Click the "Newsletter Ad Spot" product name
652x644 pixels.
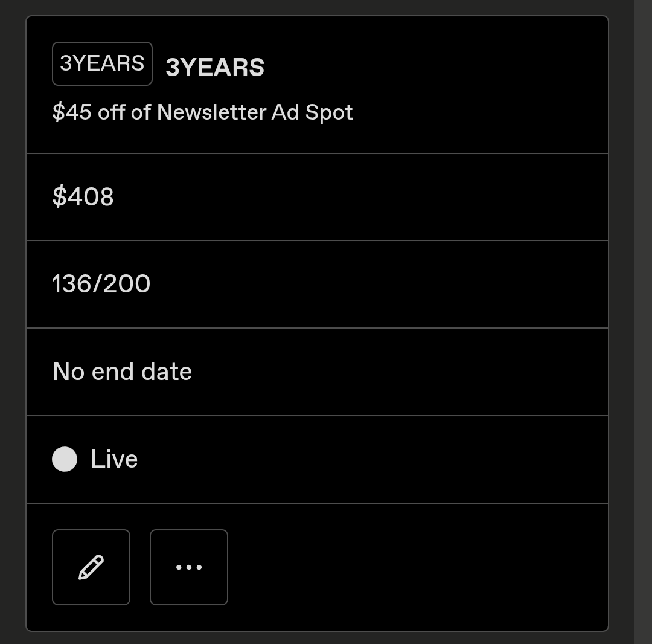click(255, 112)
